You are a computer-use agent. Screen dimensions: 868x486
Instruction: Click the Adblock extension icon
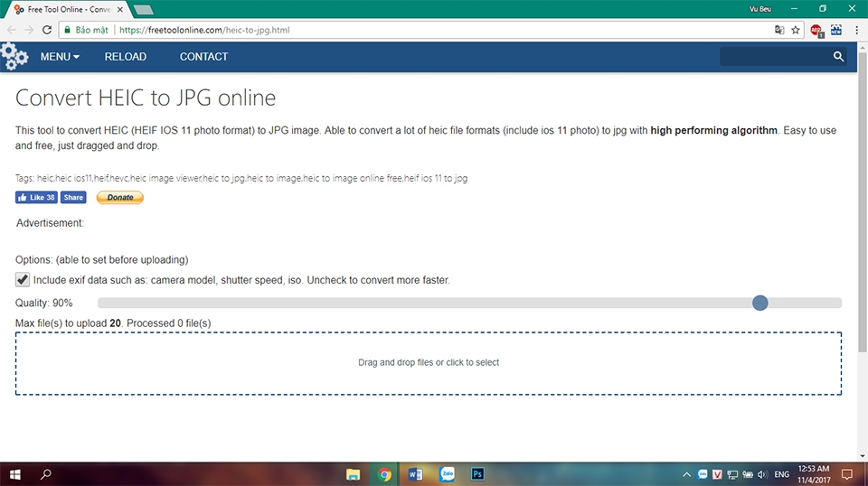coord(816,31)
